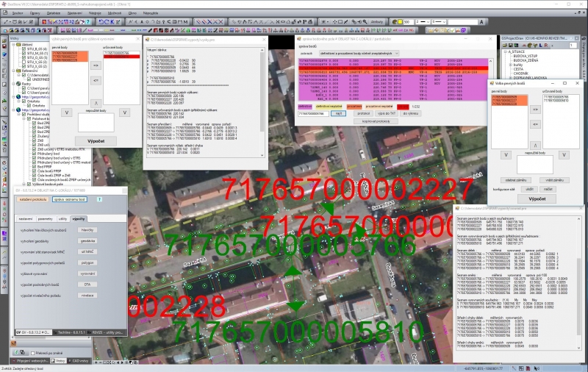Click the red R icon in GSProjectDraw
Screen dimensions: 588x372
(546, 45)
